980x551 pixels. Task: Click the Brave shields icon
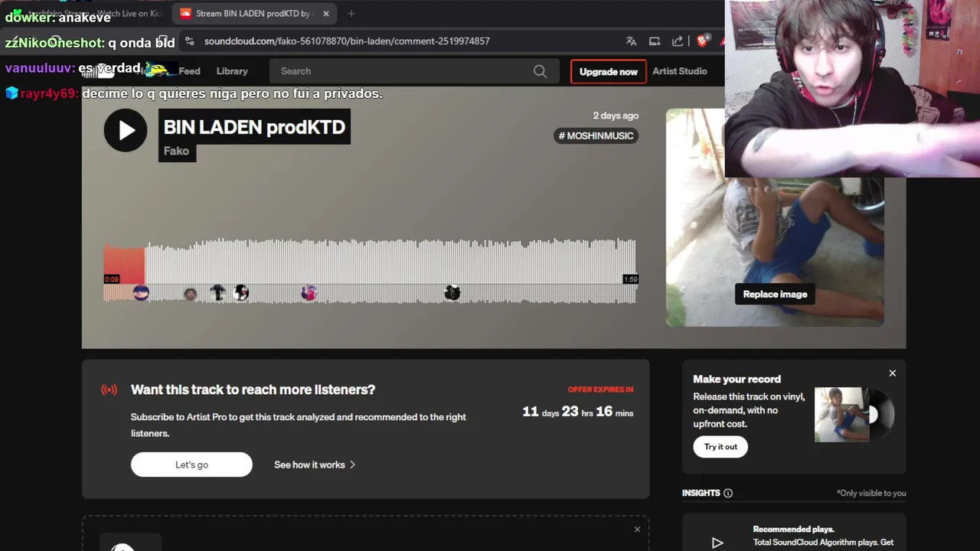pos(702,41)
